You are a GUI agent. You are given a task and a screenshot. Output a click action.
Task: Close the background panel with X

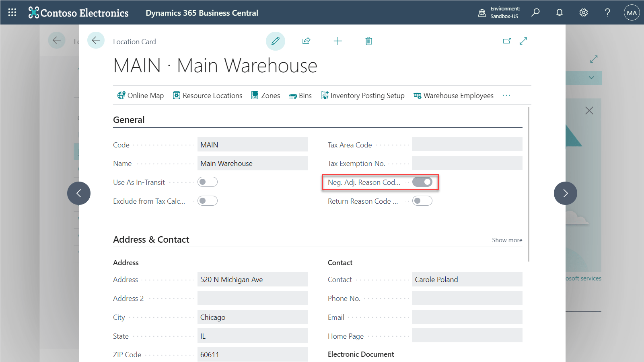[589, 110]
